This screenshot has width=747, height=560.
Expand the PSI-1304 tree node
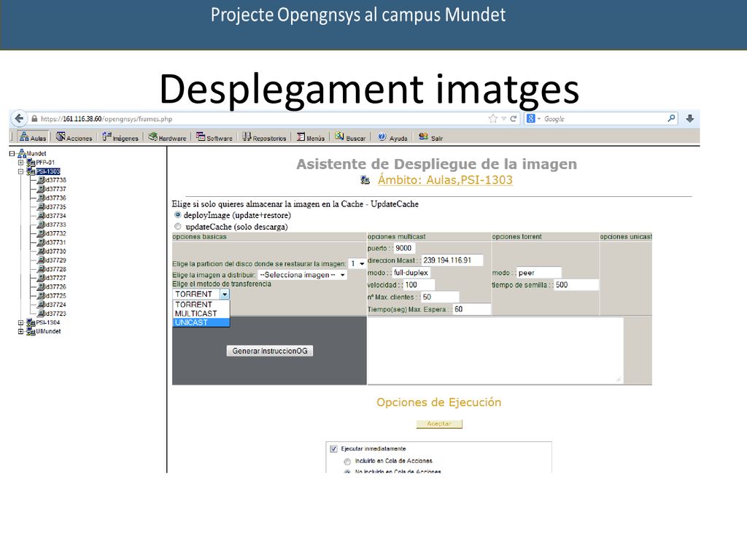(x=20, y=322)
